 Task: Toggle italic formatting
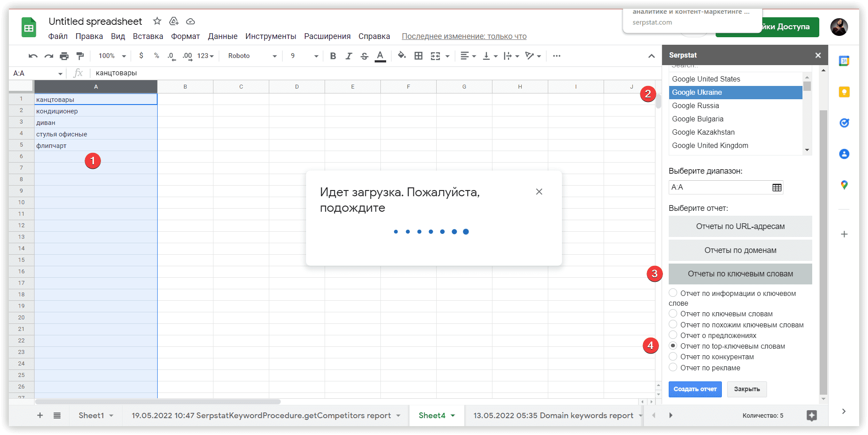pyautogui.click(x=349, y=56)
